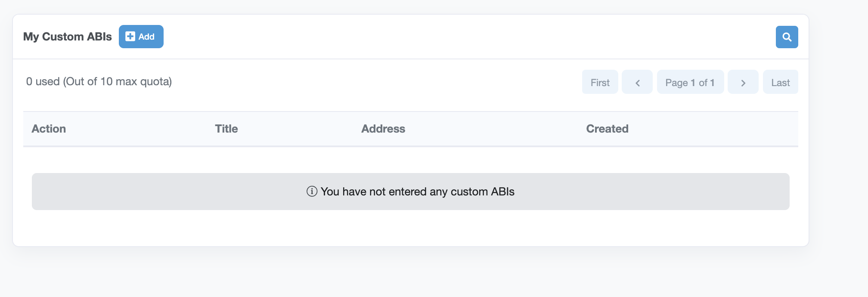This screenshot has height=297, width=868.
Task: Click the Action column header
Action: (x=49, y=129)
